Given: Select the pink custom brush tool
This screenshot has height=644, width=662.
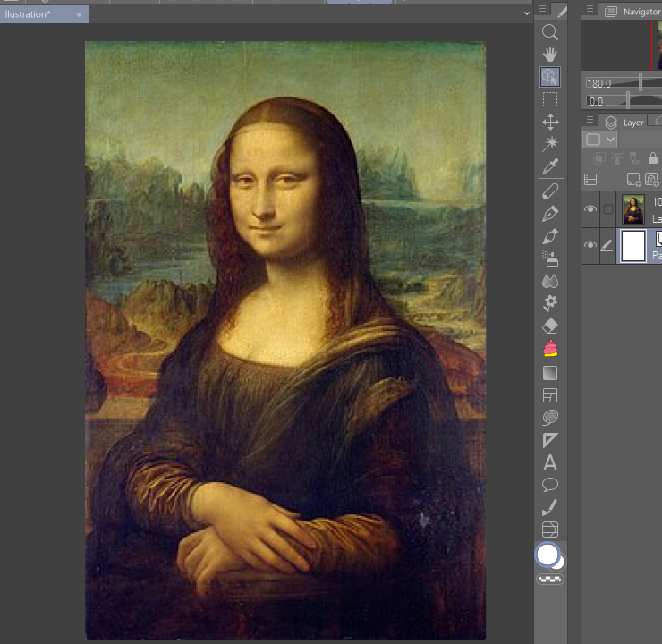Looking at the screenshot, I should (x=550, y=348).
